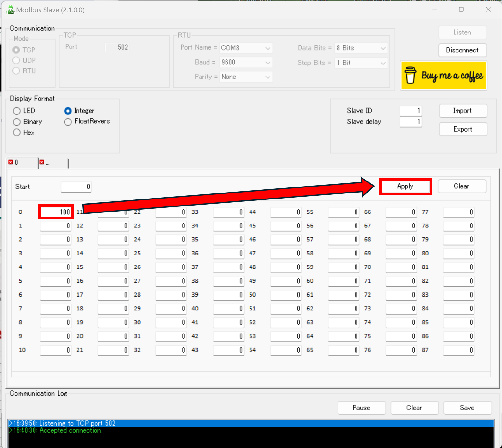The image size is (502, 448).
Task: Click the Disconnect button
Action: [462, 50]
